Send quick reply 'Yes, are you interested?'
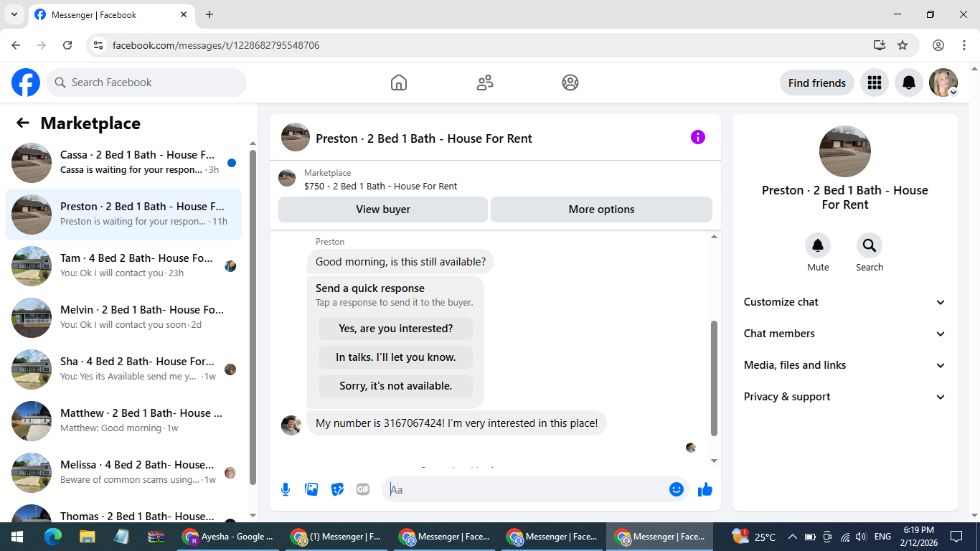This screenshot has height=551, width=980. [x=396, y=329]
